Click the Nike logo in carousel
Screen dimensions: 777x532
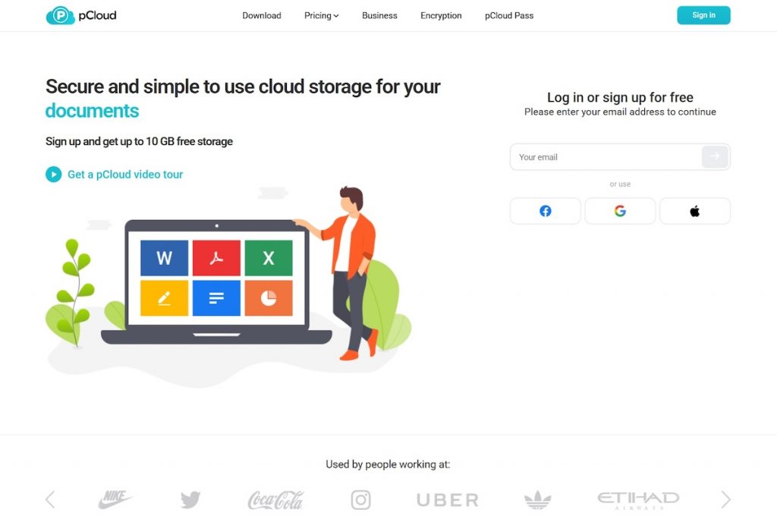click(x=115, y=499)
